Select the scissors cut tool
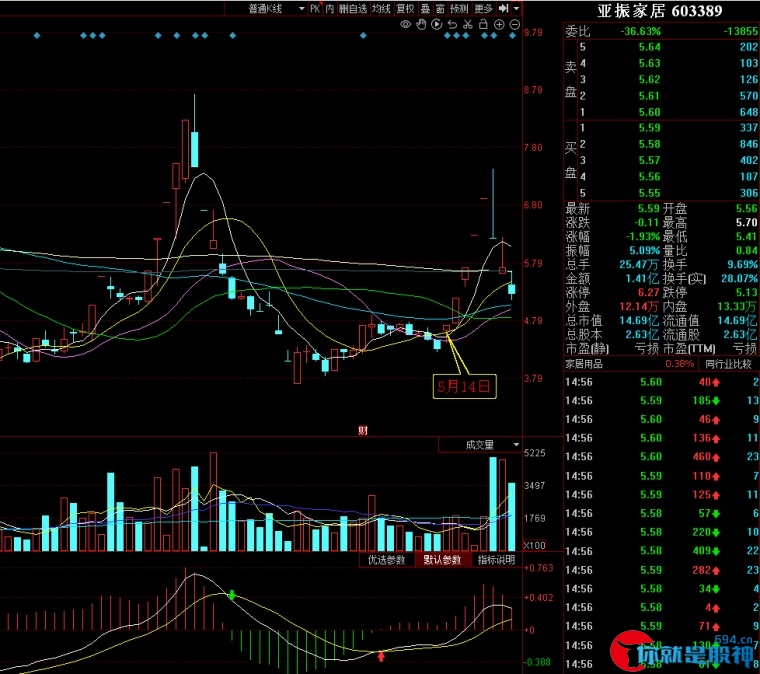760x674 pixels. (468, 24)
